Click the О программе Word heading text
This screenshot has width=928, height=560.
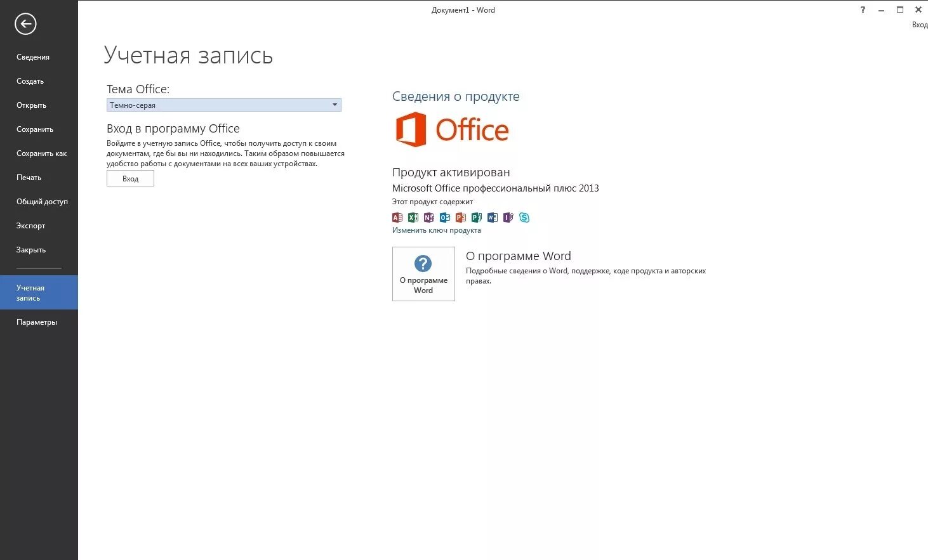[519, 256]
